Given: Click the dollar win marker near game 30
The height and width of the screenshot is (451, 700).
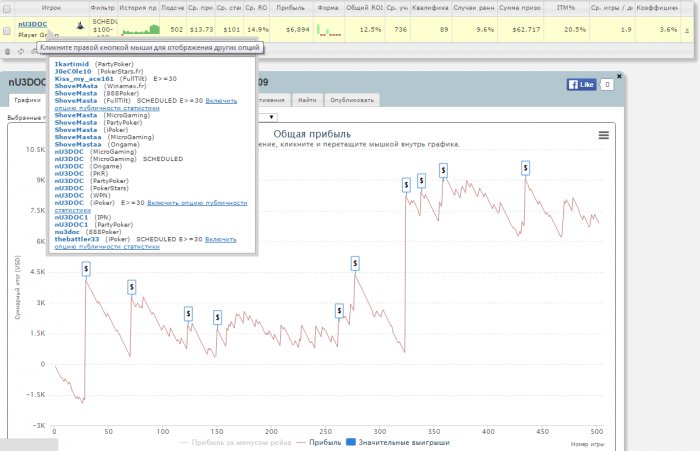Looking at the screenshot, I should click(x=86, y=269).
